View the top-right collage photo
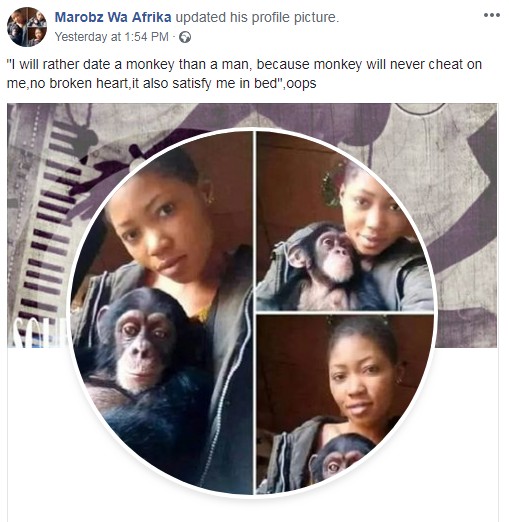This screenshot has height=522, width=509. (x=344, y=222)
